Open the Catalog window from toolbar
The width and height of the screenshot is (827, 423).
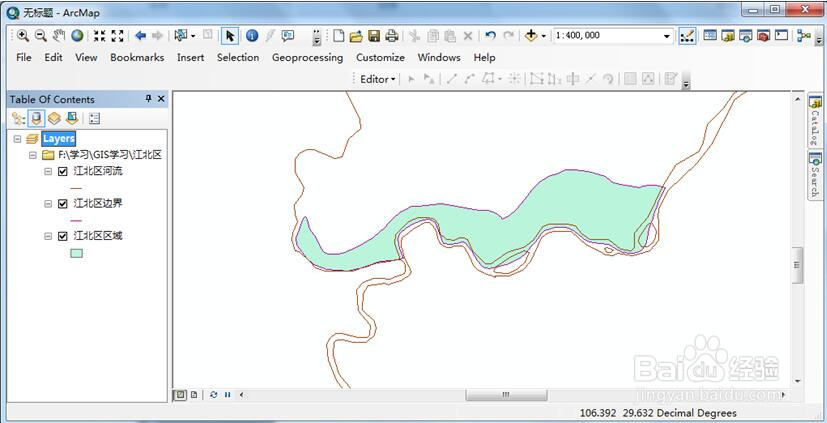pos(728,36)
